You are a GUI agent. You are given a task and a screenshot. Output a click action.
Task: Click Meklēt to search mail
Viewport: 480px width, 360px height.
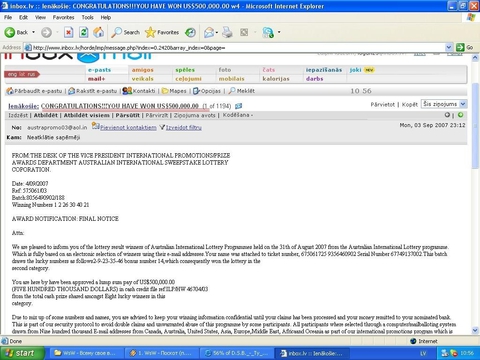[x=242, y=91]
